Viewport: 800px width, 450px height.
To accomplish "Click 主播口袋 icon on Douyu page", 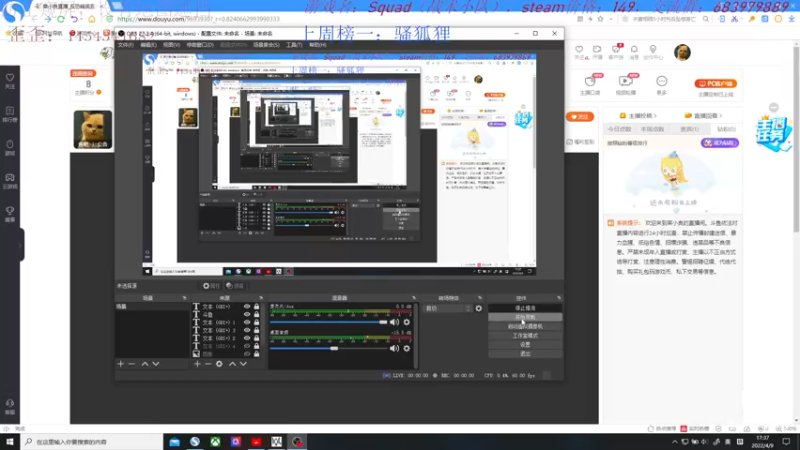I will point(590,84).
